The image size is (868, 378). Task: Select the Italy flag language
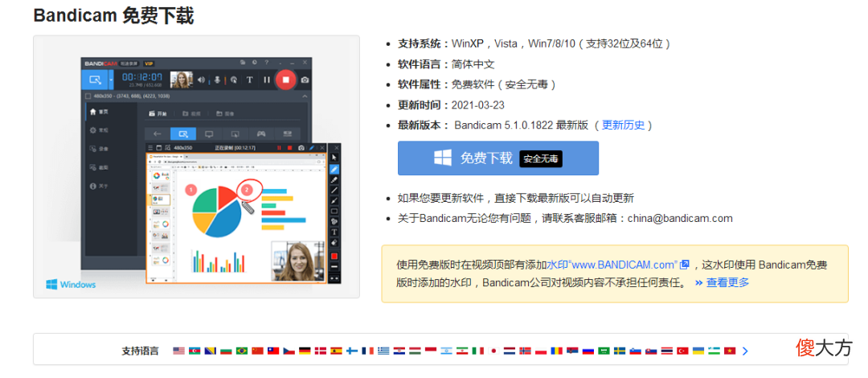pos(477,351)
